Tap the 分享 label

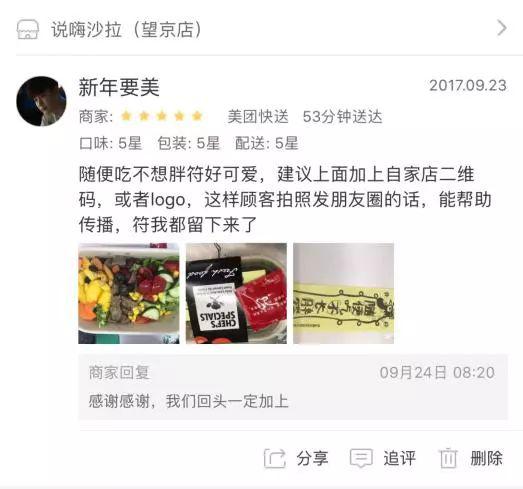coord(312,458)
